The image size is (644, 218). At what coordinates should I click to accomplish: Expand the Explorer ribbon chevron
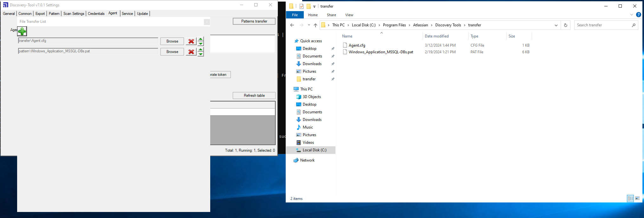[x=631, y=15]
